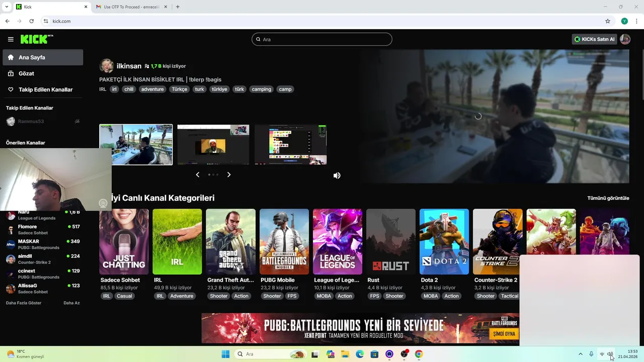644x362 pixels.
Task: Open a new browser tab
Action: click(x=178, y=7)
